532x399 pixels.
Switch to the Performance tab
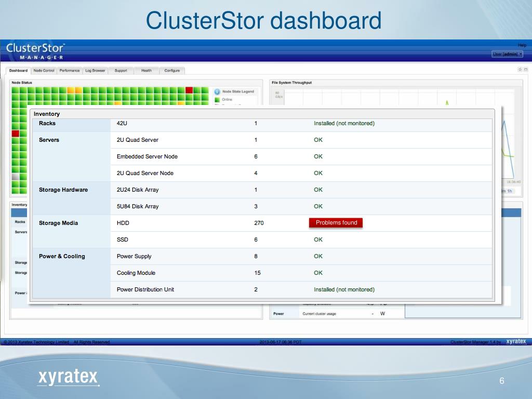coord(70,71)
